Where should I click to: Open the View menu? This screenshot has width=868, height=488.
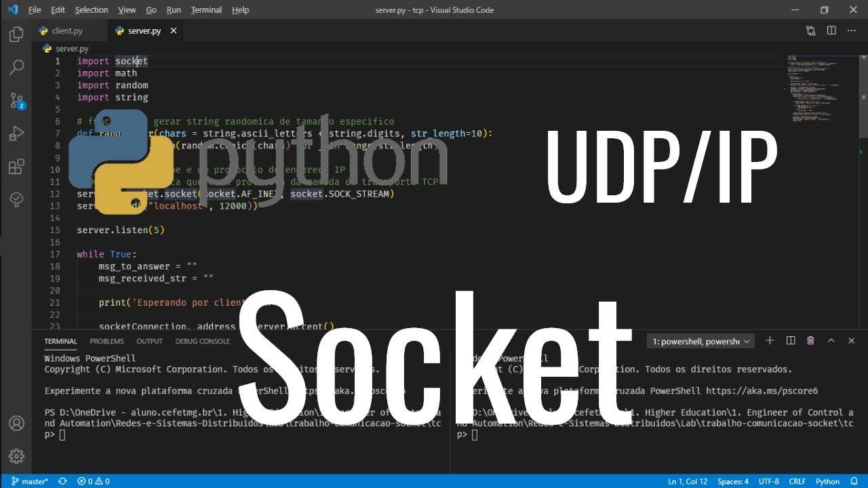pos(127,9)
